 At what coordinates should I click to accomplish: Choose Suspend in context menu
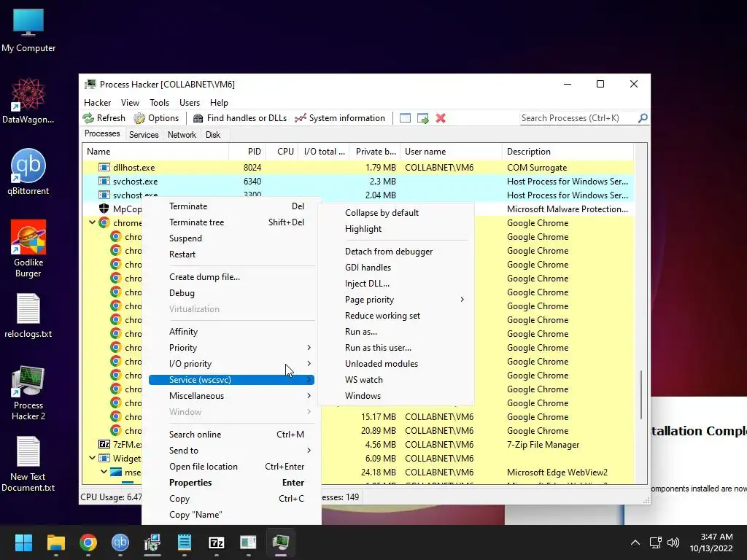pos(231,238)
